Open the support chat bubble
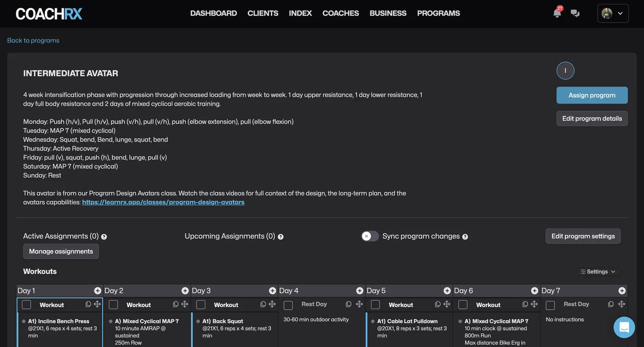Viewport: 644px width, 347px height. pos(624,327)
